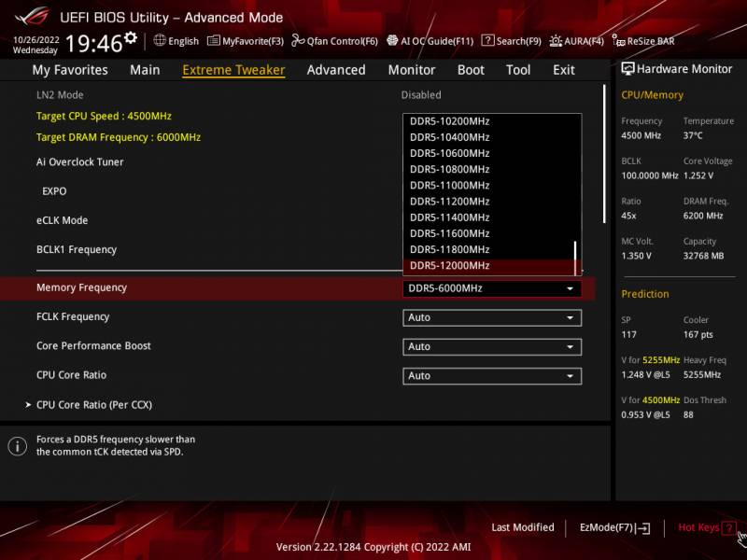Click the gear icon beside the clock
Viewport: 747px width, 560px height.
coord(131,38)
